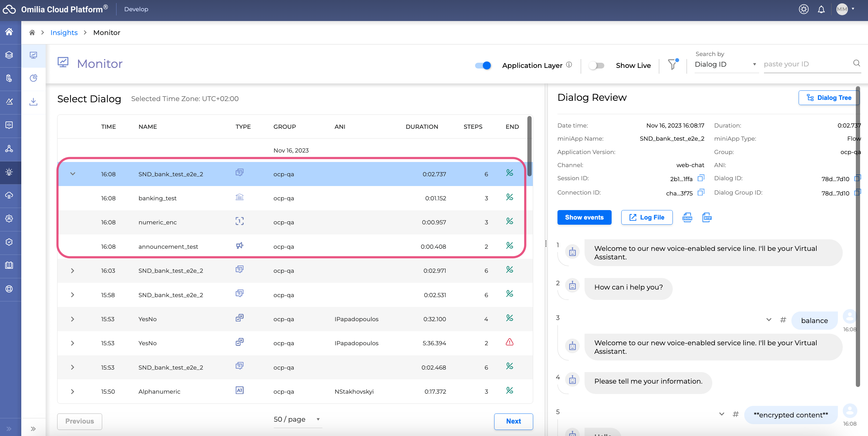Click the search magnifier icon
This screenshot has height=436, width=868.
pyautogui.click(x=856, y=63)
